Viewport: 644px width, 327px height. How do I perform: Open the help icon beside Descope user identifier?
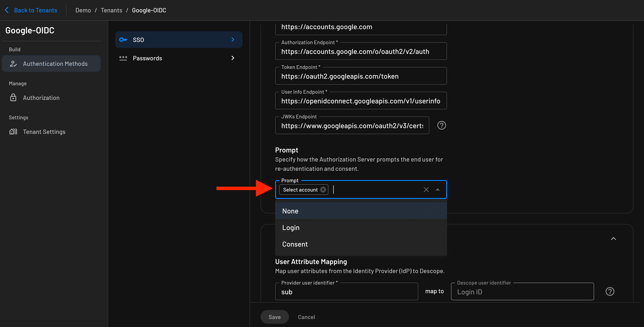610,291
